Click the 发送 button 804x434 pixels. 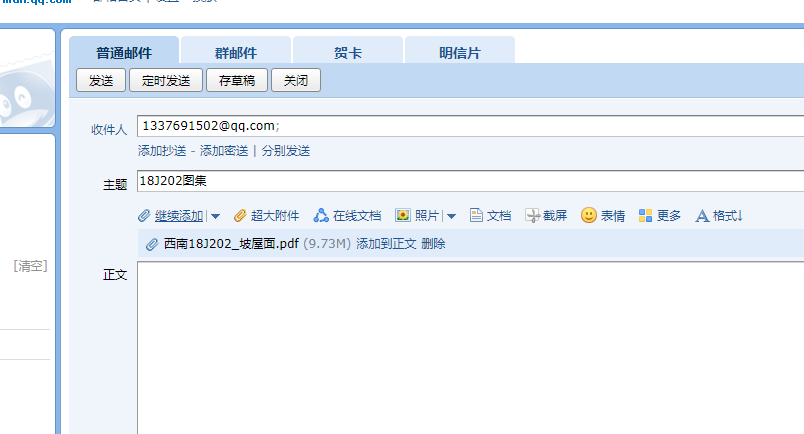tap(101, 81)
